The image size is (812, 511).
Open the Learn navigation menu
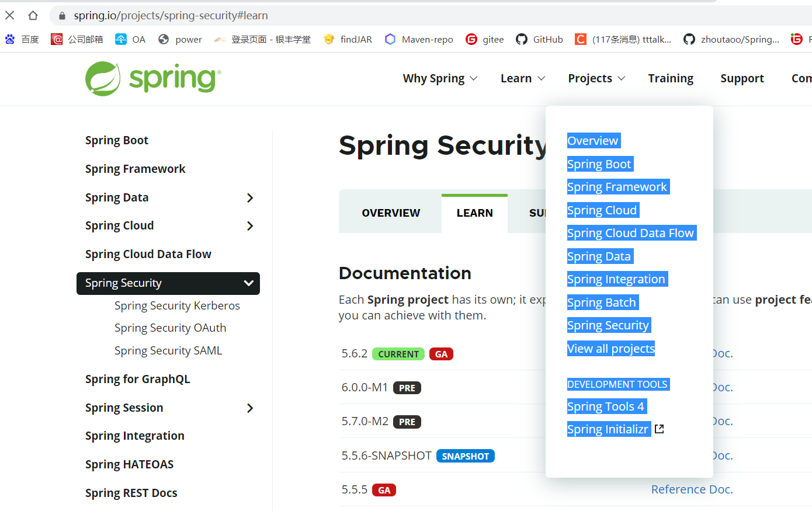[523, 78]
